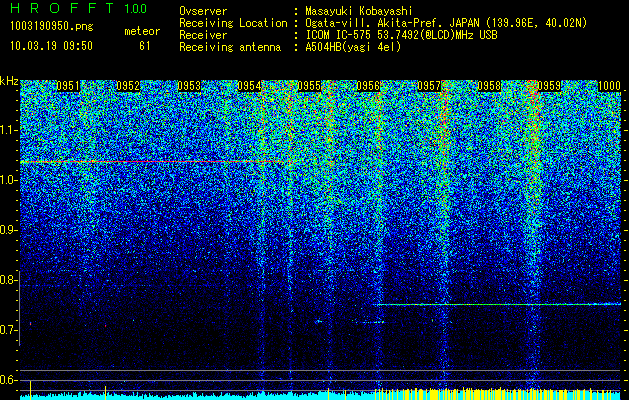The height and width of the screenshot is (400, 629).
Task: Click the meteor count 61
Action: pyautogui.click(x=145, y=46)
